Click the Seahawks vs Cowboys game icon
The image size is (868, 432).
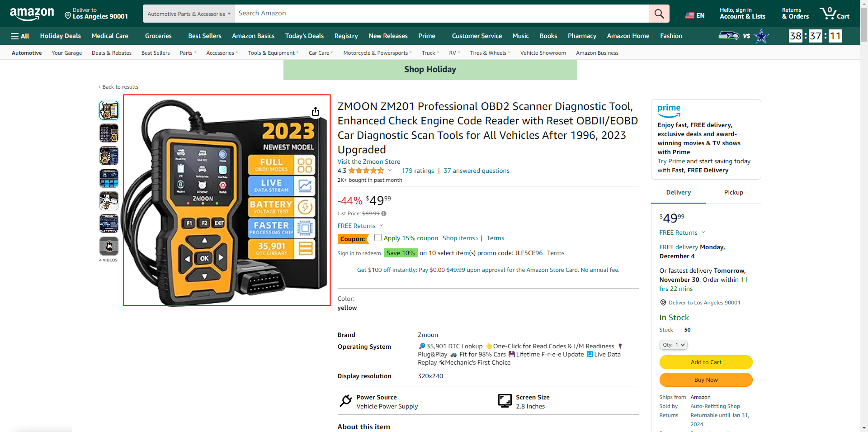(x=744, y=36)
